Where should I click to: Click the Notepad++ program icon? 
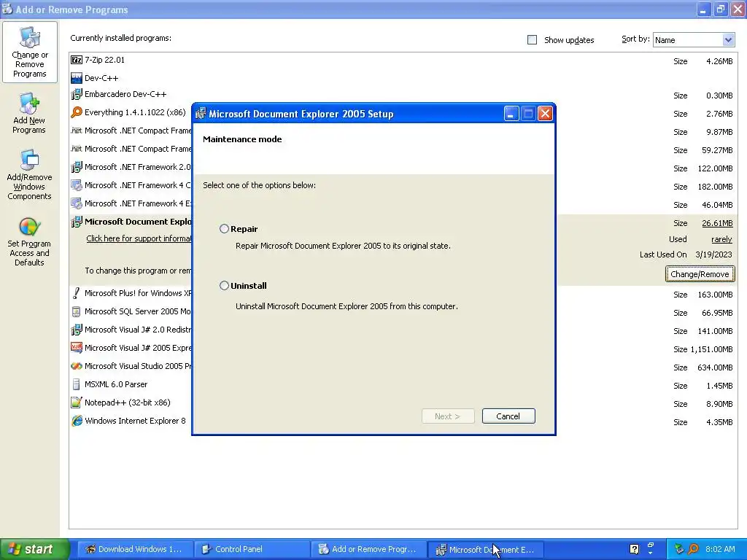76,402
